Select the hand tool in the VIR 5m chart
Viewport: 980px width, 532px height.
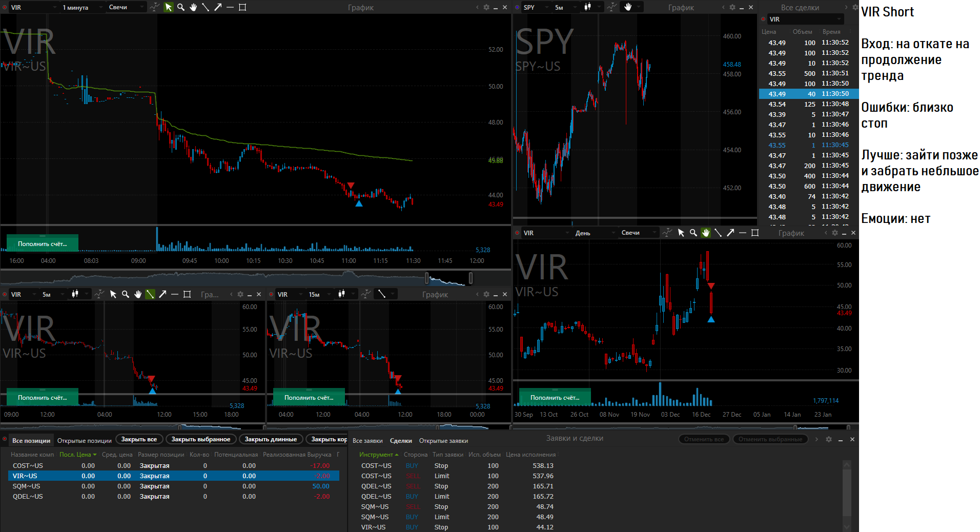(138, 294)
